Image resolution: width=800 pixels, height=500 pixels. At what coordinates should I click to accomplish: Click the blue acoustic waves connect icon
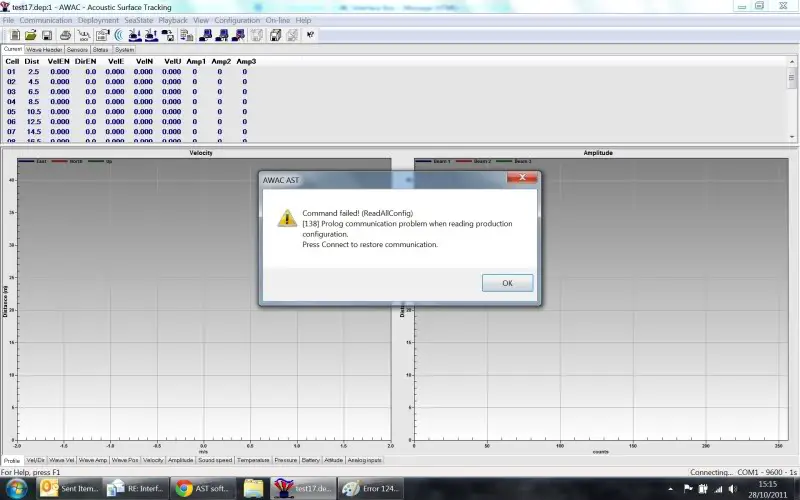tap(119, 35)
